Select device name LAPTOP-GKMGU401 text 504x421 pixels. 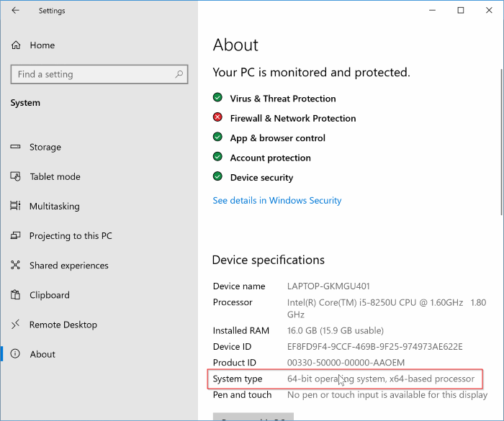(328, 286)
